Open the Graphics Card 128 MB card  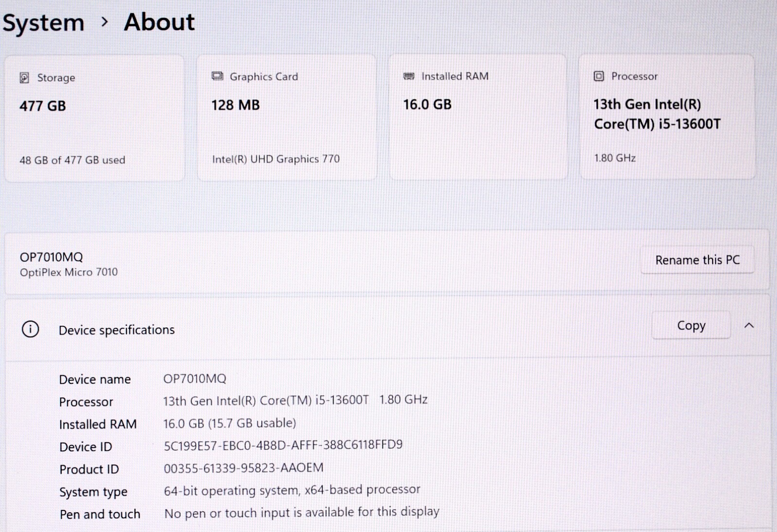[x=287, y=117]
